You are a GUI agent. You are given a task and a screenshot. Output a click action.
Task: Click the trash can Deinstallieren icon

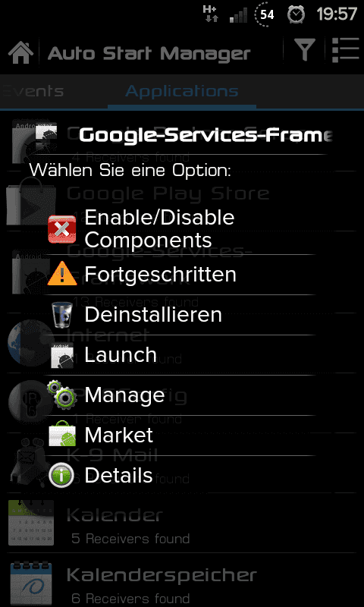62,315
